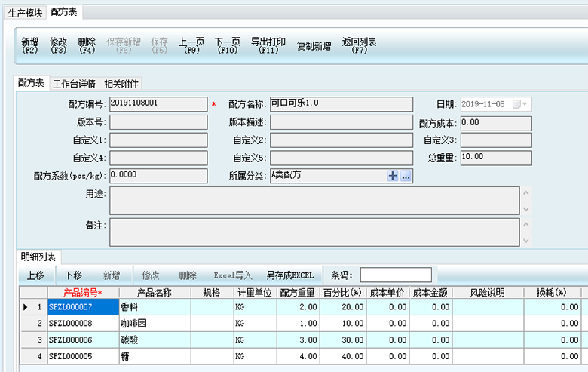The image size is (588, 372).
Task: Click the plus icon beside 所属分类
Action: 393,176
